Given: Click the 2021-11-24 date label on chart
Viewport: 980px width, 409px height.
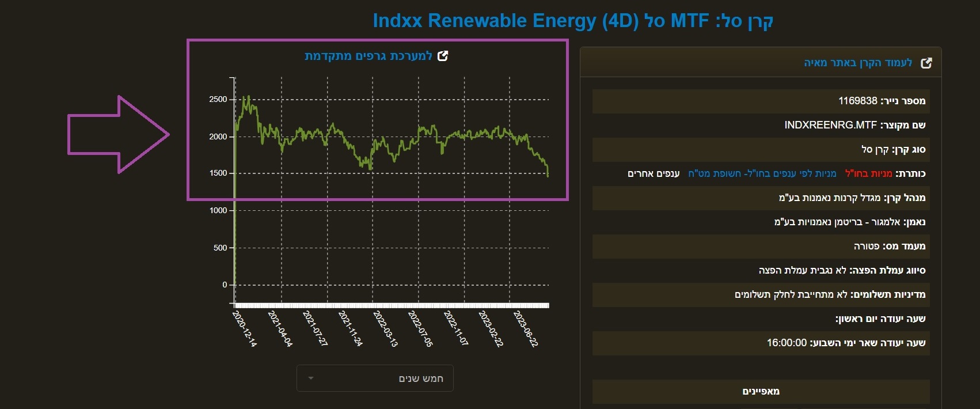Looking at the screenshot, I should [x=350, y=328].
